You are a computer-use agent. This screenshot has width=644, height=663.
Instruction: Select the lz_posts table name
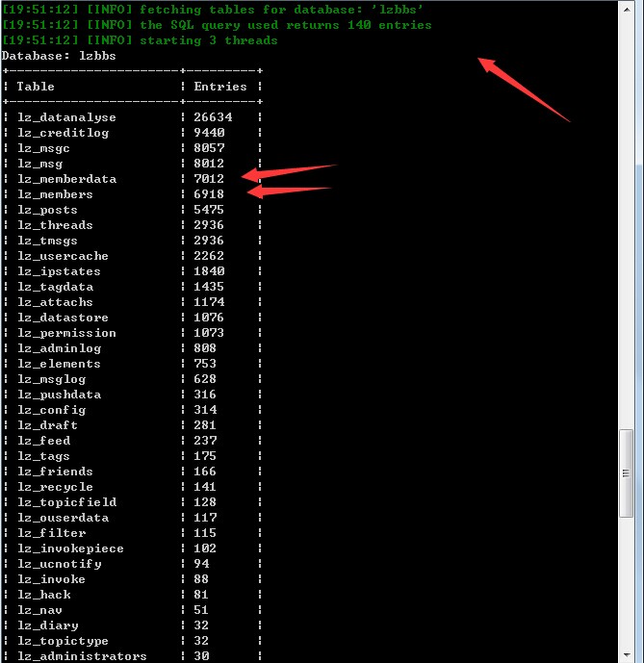(47, 210)
